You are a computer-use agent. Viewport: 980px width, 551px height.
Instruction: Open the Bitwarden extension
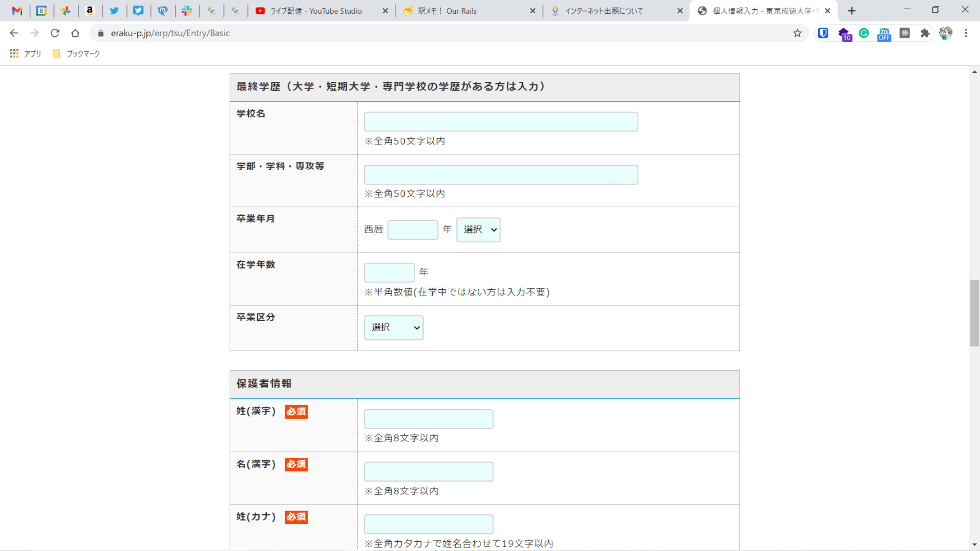[823, 33]
